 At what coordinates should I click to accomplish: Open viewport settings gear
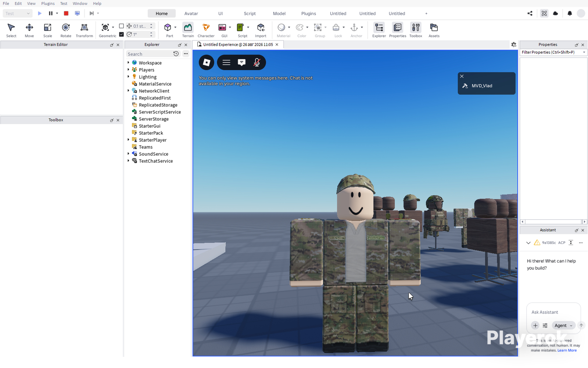(514, 45)
